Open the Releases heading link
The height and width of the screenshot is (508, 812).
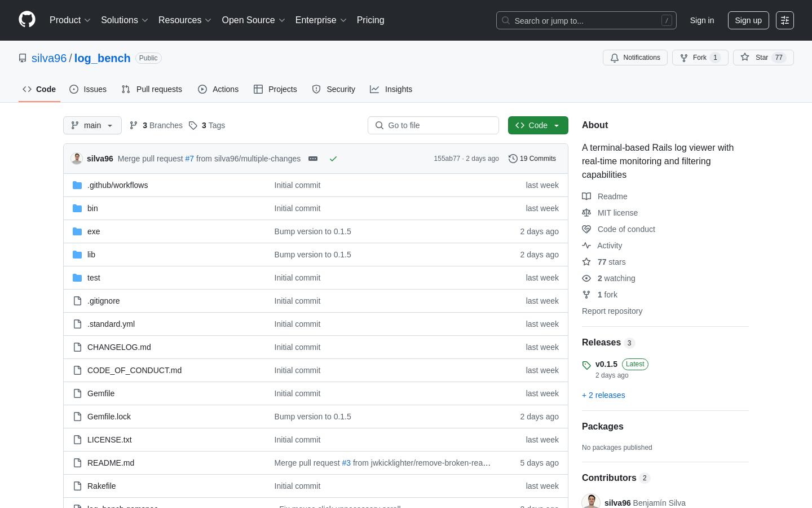[608, 343]
